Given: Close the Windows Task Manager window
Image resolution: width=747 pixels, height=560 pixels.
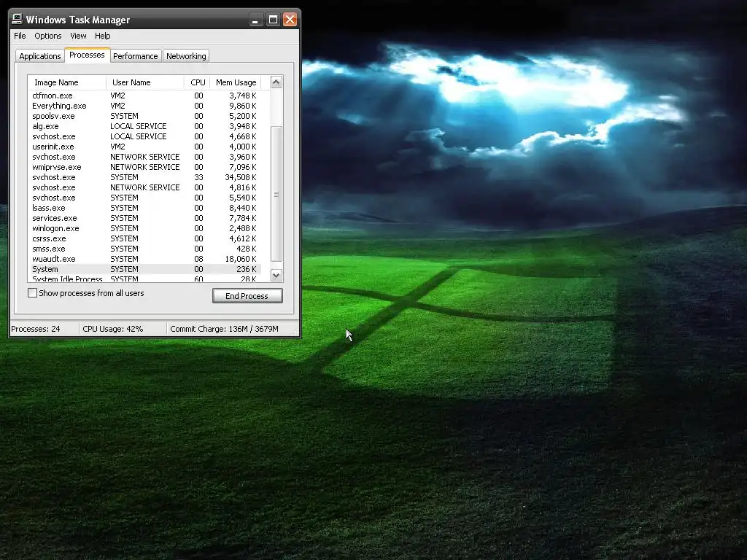Looking at the screenshot, I should [x=290, y=20].
